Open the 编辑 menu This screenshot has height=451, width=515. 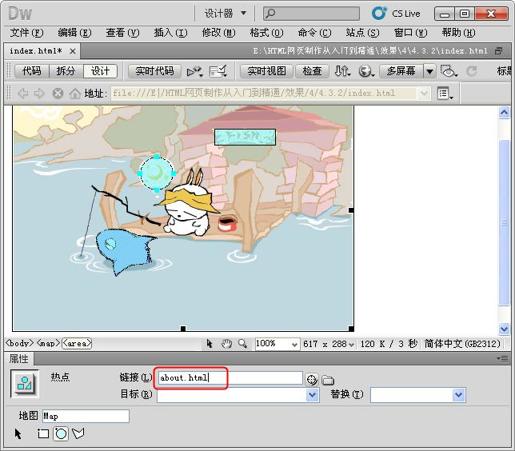pyautogui.click(x=75, y=33)
